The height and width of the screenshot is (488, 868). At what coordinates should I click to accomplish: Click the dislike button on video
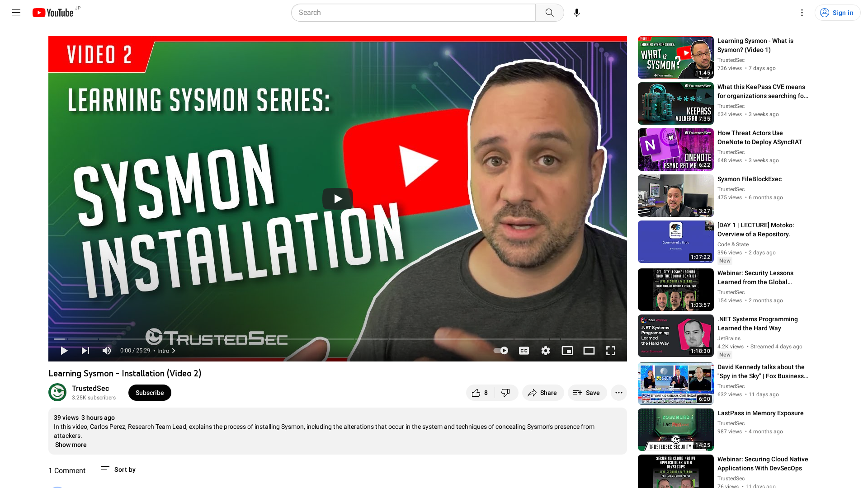pos(505,392)
